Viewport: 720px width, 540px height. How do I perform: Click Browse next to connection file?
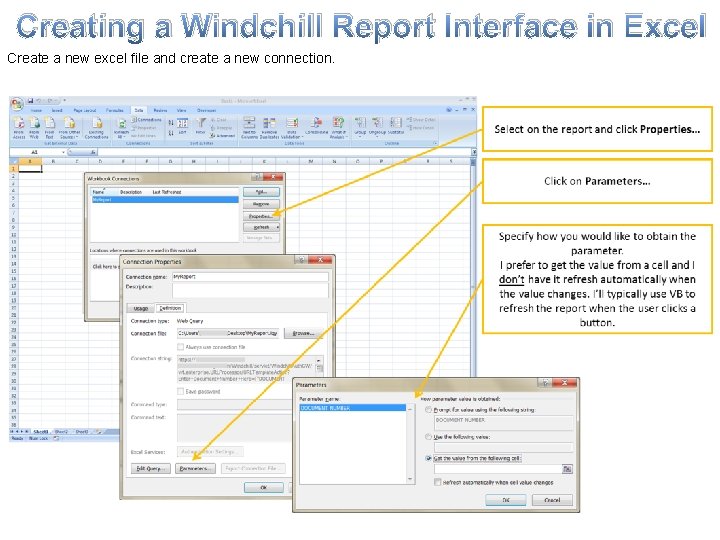(x=303, y=333)
